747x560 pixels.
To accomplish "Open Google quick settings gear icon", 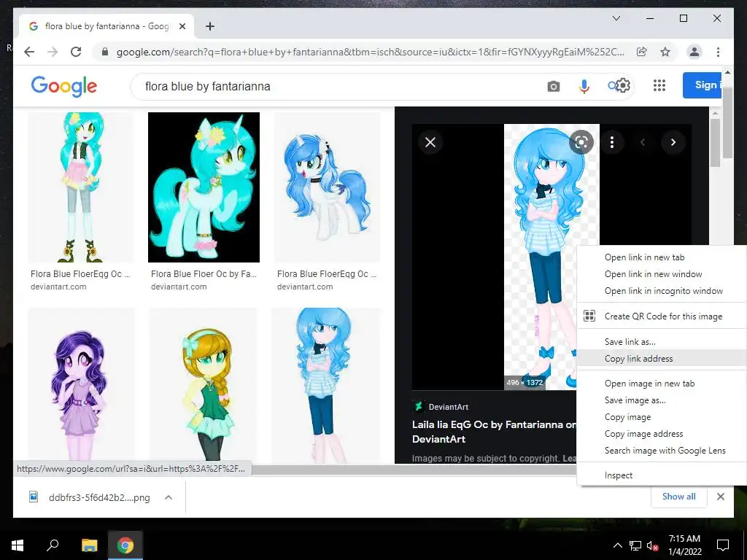I will [623, 86].
